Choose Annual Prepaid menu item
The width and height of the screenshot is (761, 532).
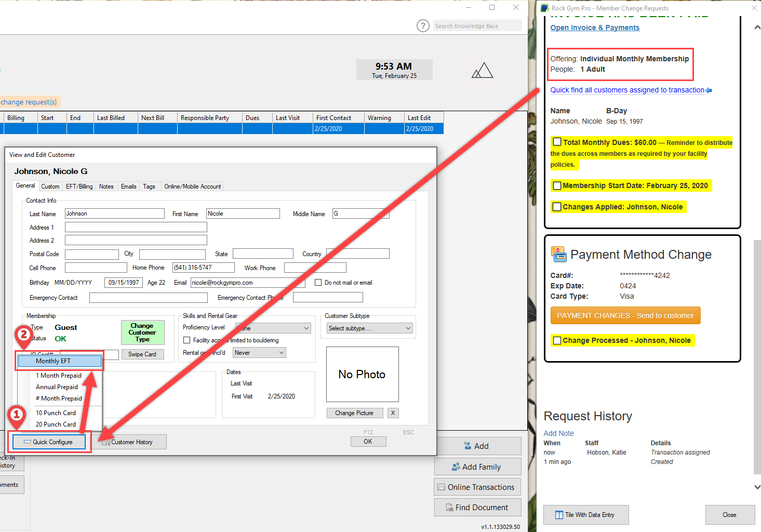(x=60, y=387)
